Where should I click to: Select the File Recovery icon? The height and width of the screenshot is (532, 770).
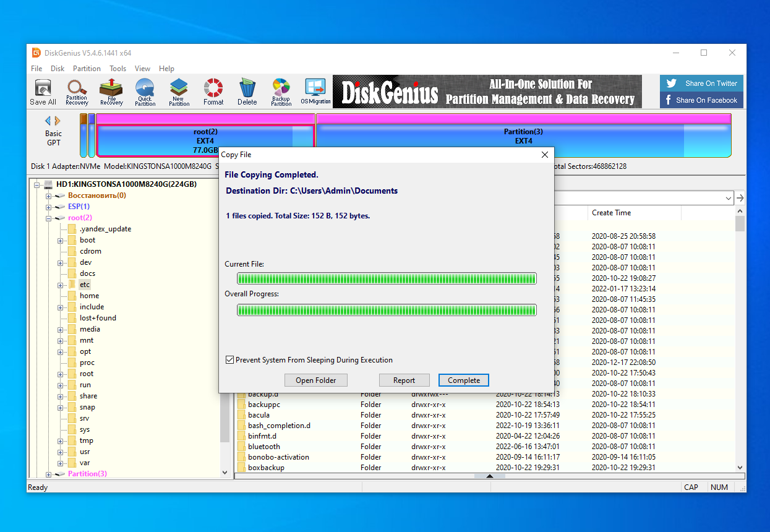pos(111,92)
